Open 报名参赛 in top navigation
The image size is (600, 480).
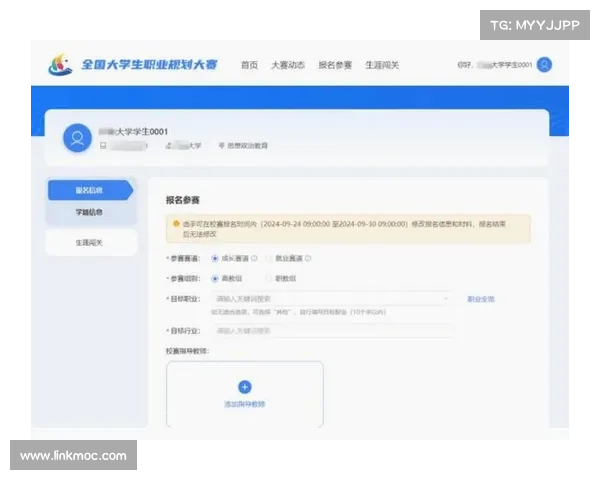335,65
